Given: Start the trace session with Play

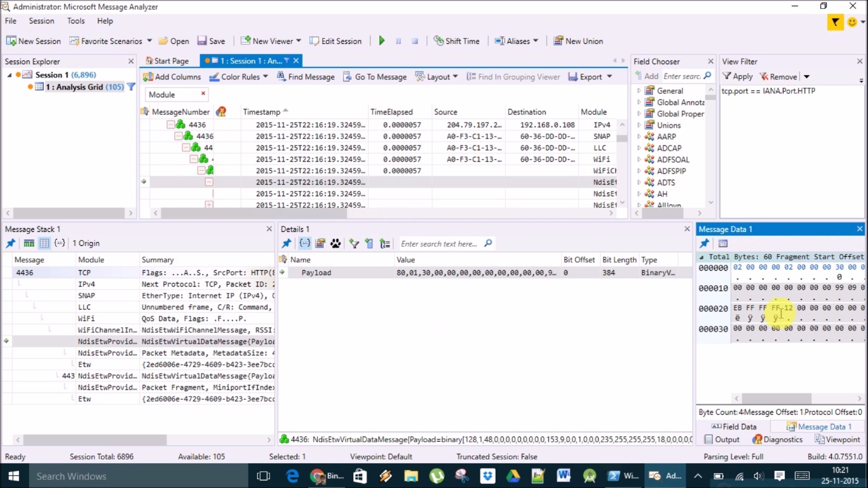Looking at the screenshot, I should (382, 41).
